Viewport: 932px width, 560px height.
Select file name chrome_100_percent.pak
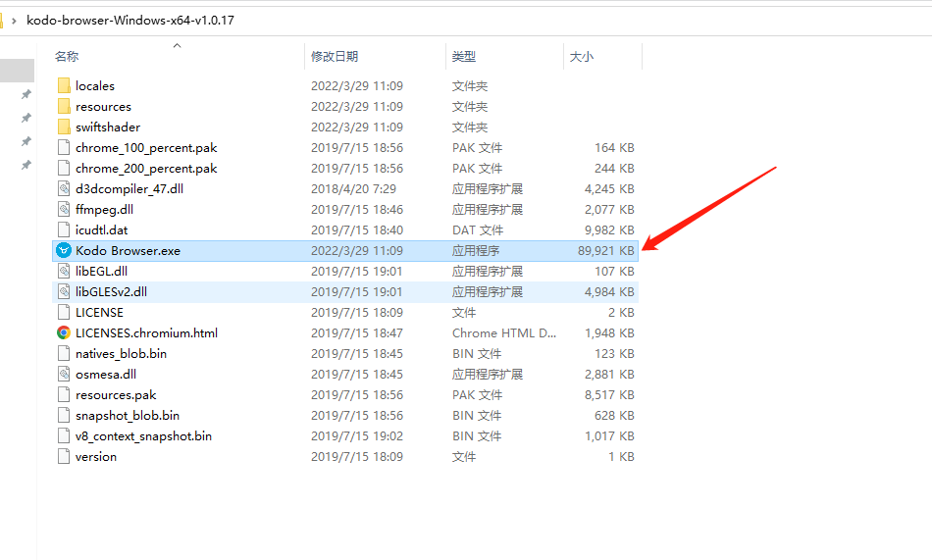pos(146,147)
